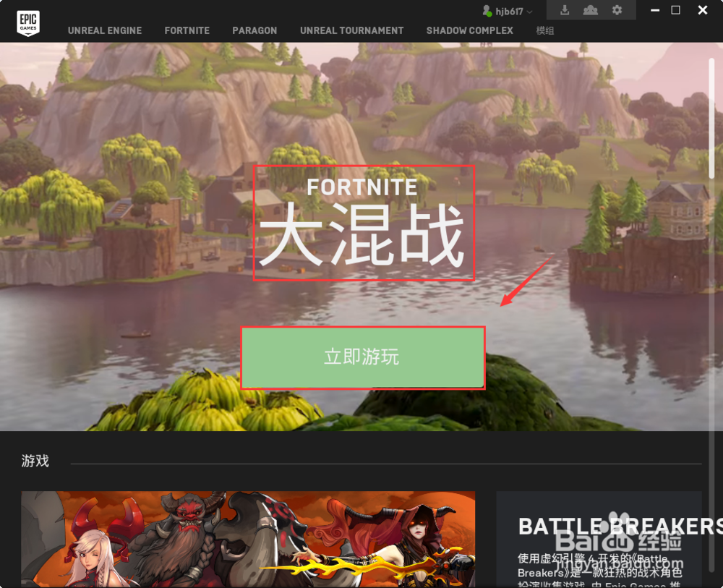Open the 模组 tab

click(545, 30)
